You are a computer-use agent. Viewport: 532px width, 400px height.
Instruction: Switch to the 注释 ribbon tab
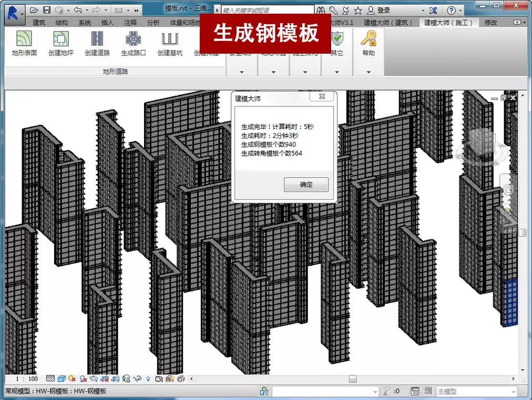coord(130,23)
